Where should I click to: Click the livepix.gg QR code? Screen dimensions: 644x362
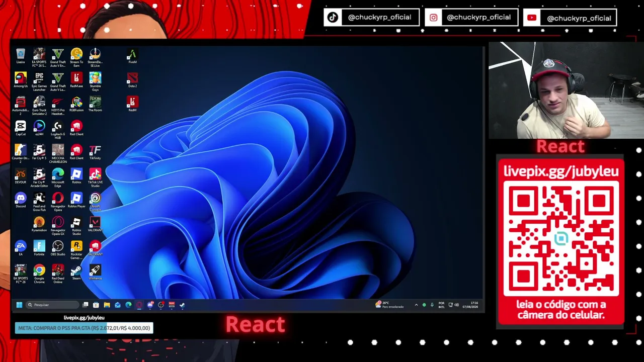[x=561, y=238]
